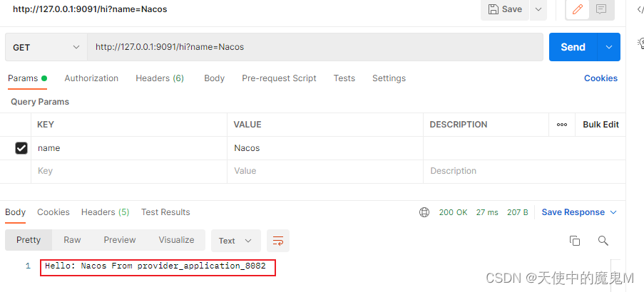The image size is (644, 292).
Task: Switch to the request Body tab
Action: pyautogui.click(x=215, y=78)
